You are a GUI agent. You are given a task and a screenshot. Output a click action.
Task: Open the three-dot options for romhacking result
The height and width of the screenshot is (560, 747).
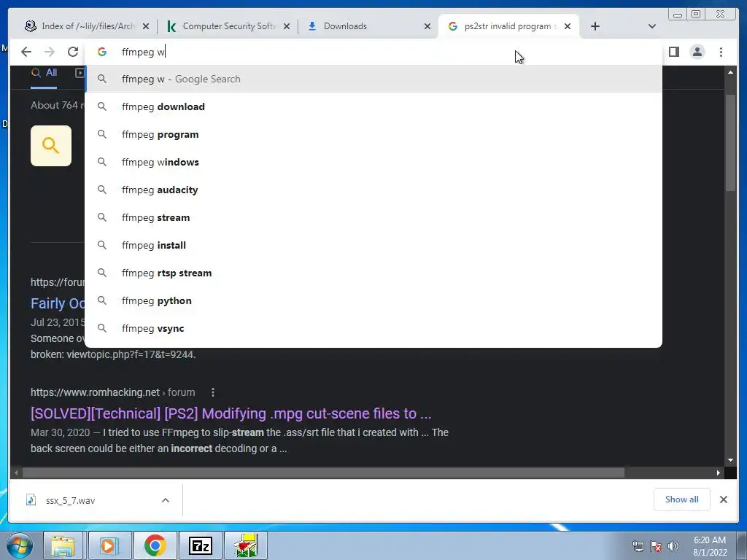tap(212, 392)
